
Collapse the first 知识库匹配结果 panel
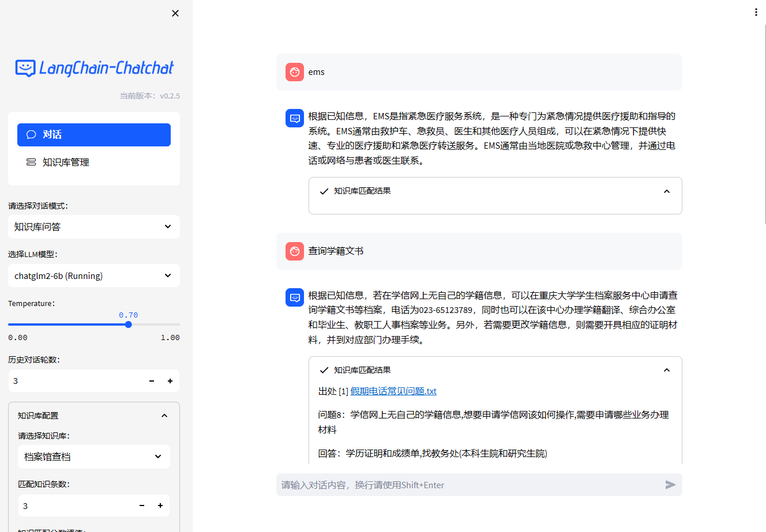point(666,191)
